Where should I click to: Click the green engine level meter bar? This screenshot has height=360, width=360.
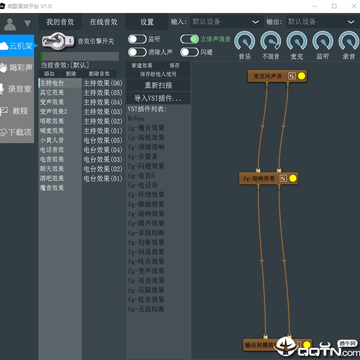click(x=79, y=56)
